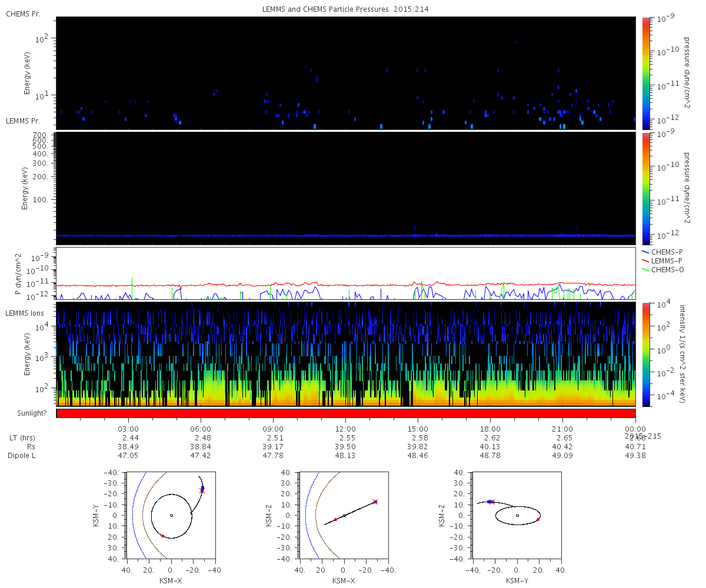The image size is (706, 588).
Task: Click the Sunlight? label text
Action: (26, 413)
